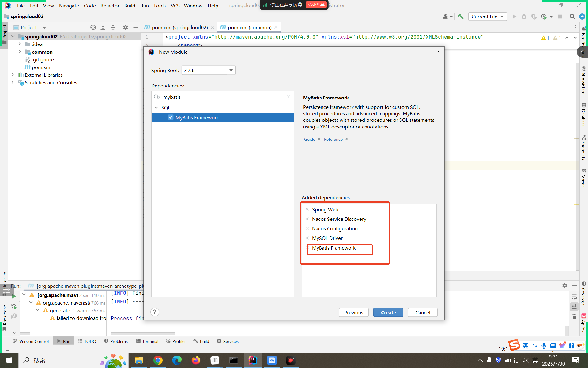This screenshot has width=588, height=368.
Task: Click the Build project hammer icon
Action: point(461,17)
